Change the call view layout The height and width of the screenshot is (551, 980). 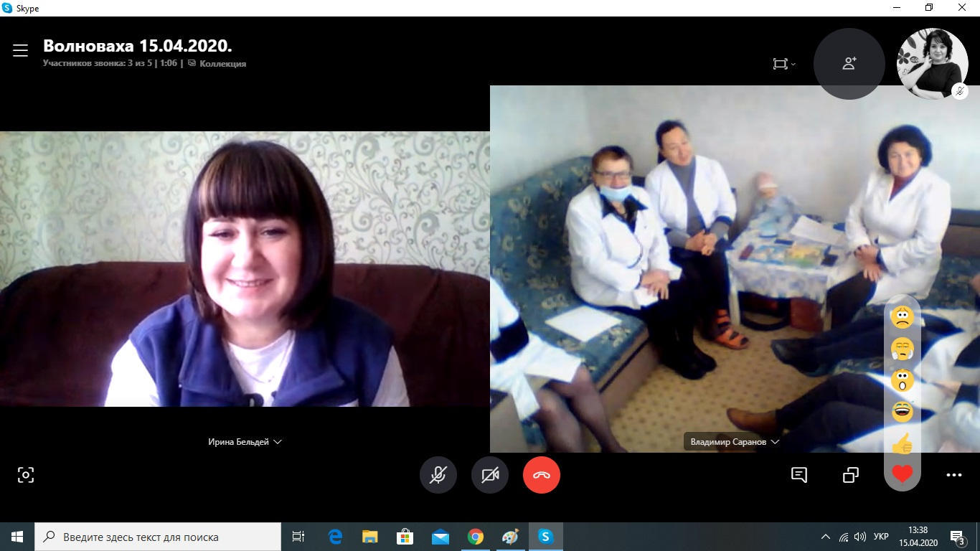point(783,64)
